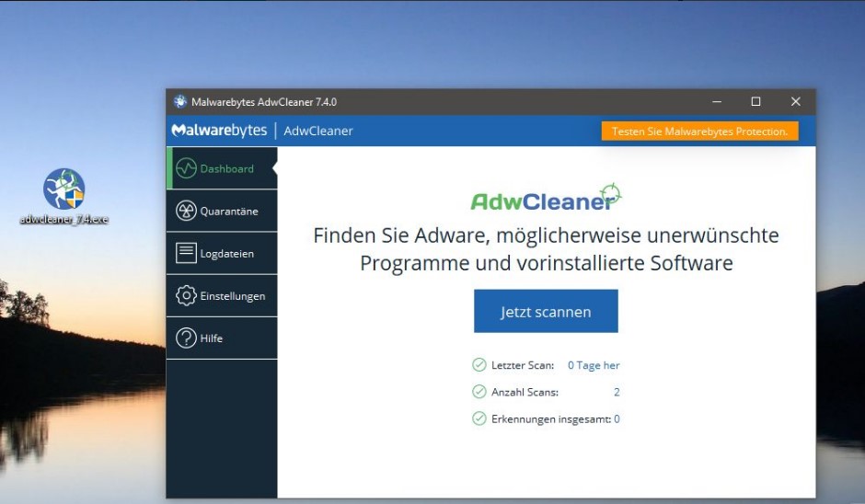Click the 'Erkennungen insgesamt:' label
The image size is (865, 504).
coord(551,419)
